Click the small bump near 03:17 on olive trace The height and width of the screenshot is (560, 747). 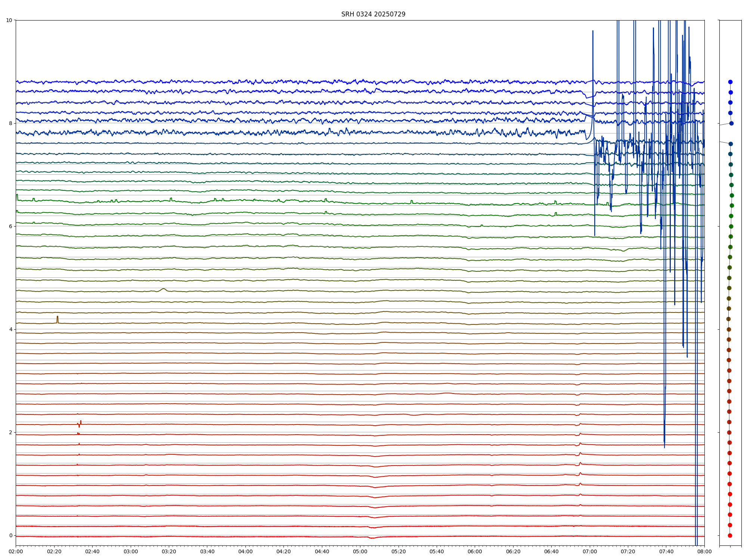click(x=163, y=289)
